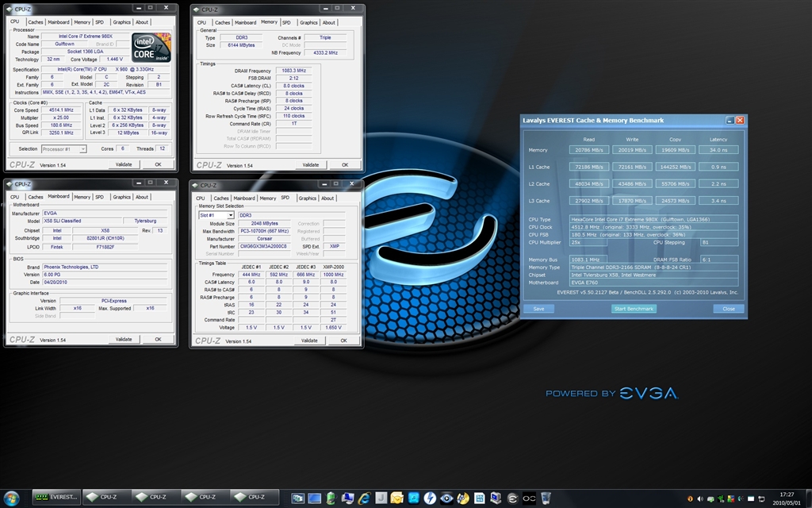Switch to About tab in SPD CPU-Z window
Viewport: 812px width, 508px height.
pyautogui.click(x=327, y=198)
